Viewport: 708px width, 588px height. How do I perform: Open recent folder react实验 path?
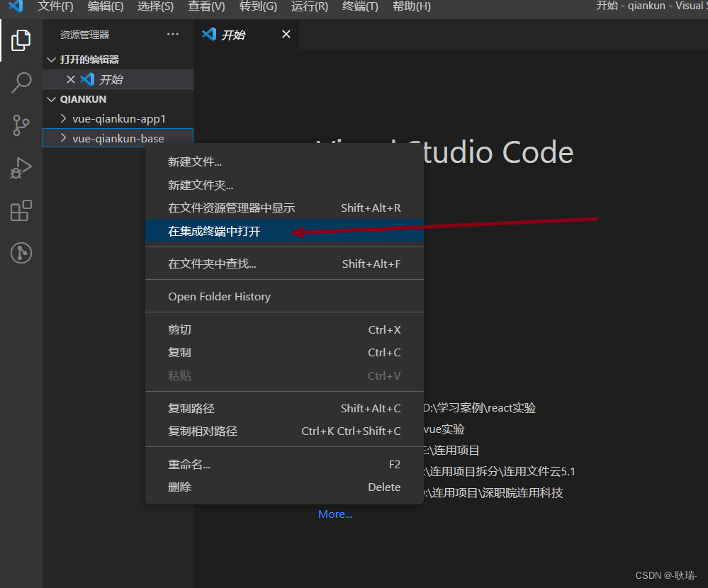coord(480,408)
